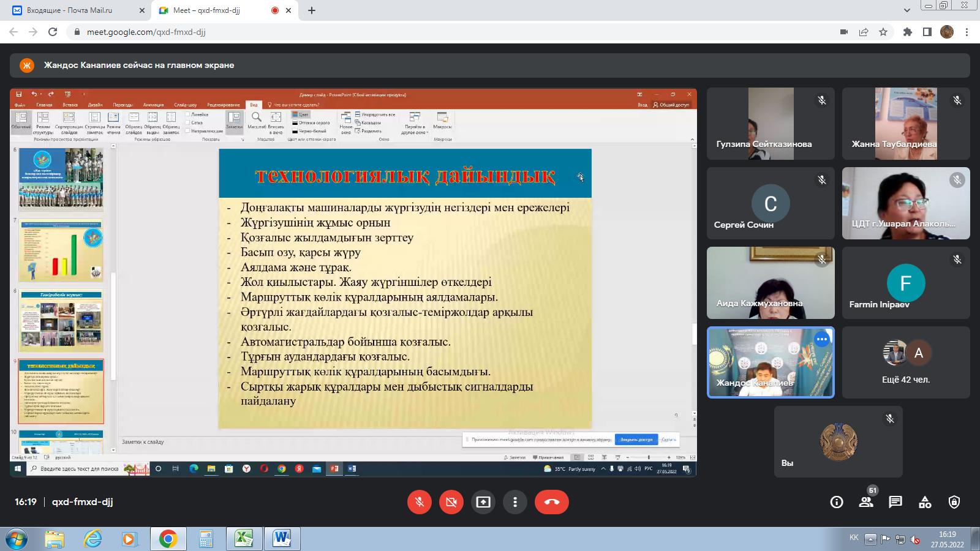The width and height of the screenshot is (980, 551).
Task: Toggle the camera button in Meet controls
Action: pos(451,502)
